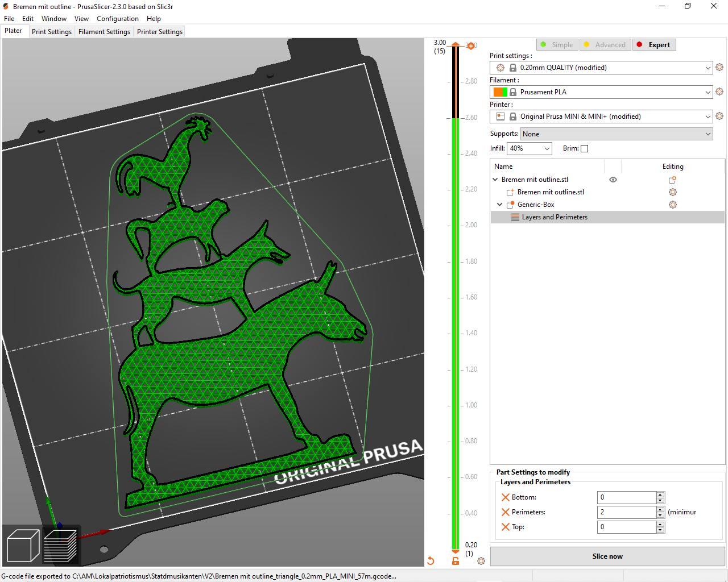
Task: Open print settings gear next to 0.20mm QUALITY
Action: [x=719, y=67]
